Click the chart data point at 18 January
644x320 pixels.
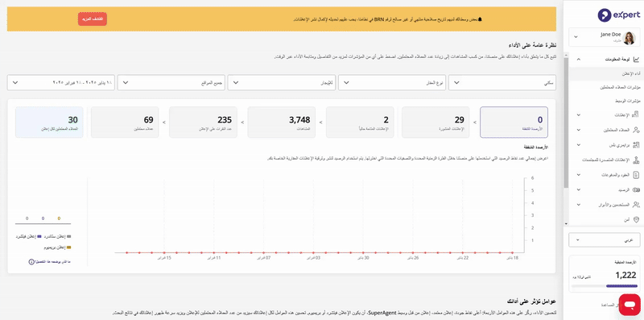coord(512,252)
